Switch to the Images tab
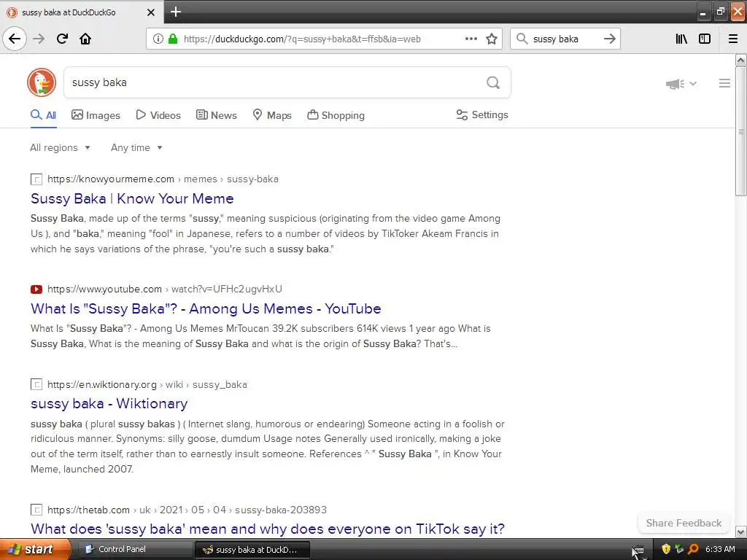 [96, 115]
